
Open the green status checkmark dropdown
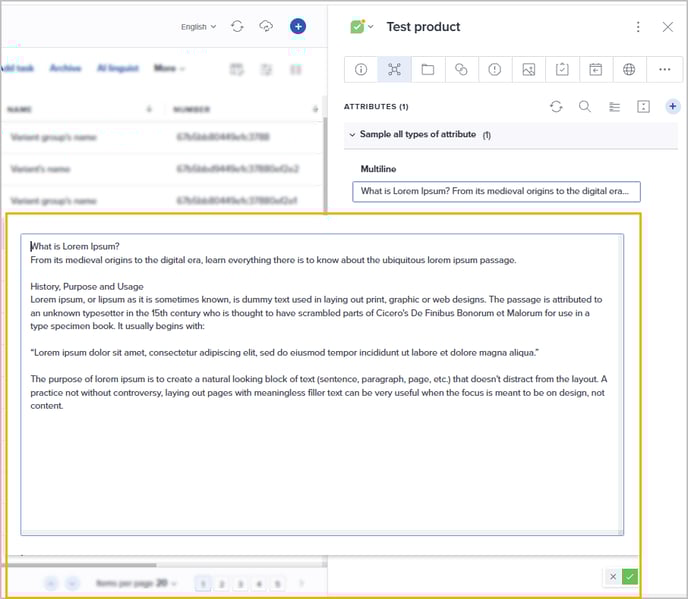(x=362, y=26)
